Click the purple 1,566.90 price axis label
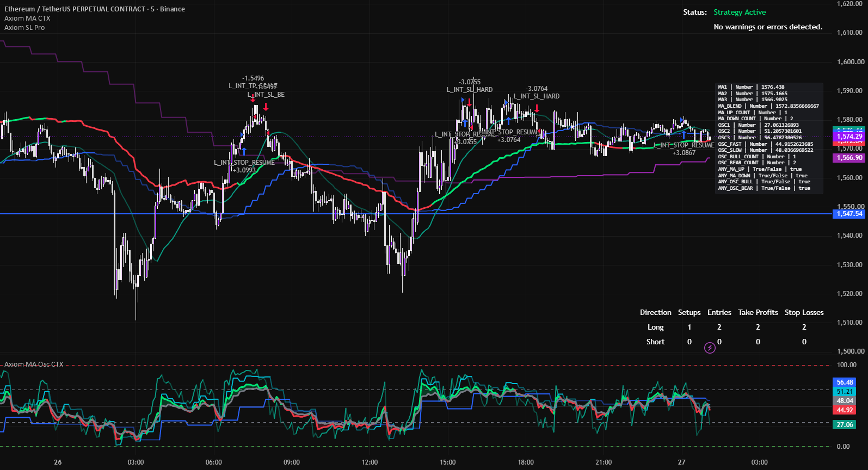868x470 pixels. pyautogui.click(x=849, y=158)
